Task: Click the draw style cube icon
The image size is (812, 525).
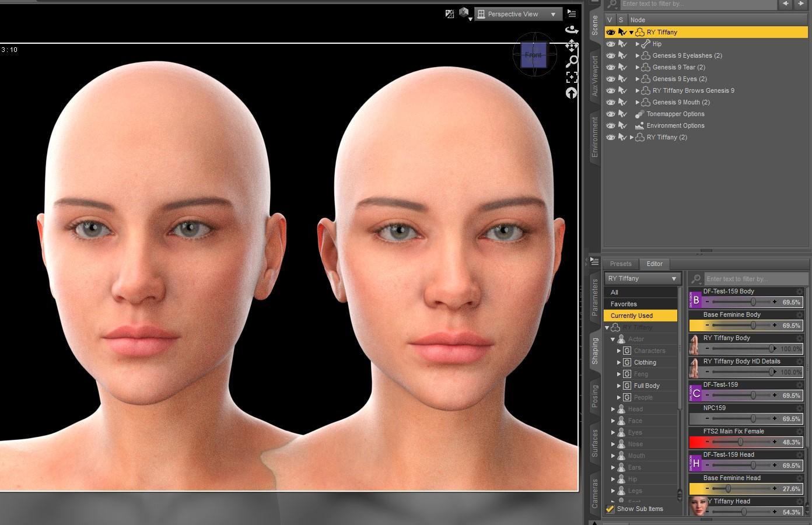Action: point(464,13)
